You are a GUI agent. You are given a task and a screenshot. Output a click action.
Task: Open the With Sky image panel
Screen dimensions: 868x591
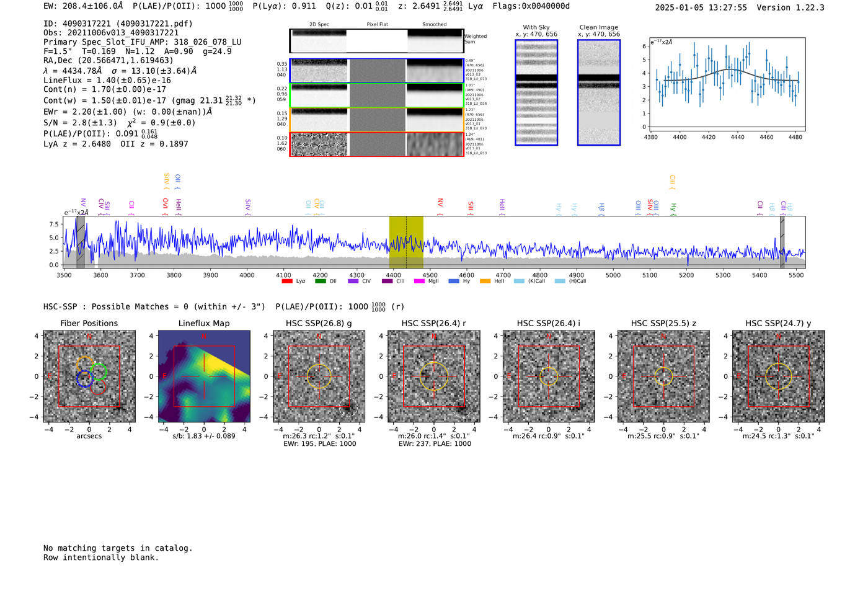(536, 92)
